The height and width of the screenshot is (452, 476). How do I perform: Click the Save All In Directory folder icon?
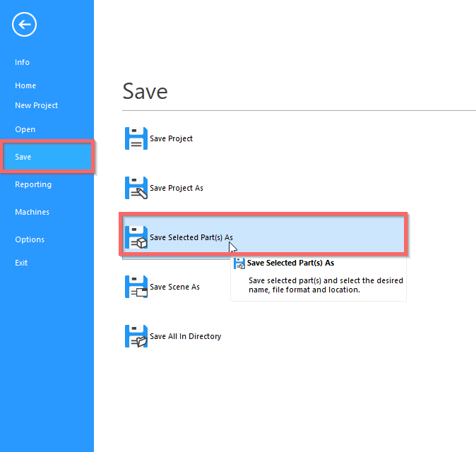136,336
